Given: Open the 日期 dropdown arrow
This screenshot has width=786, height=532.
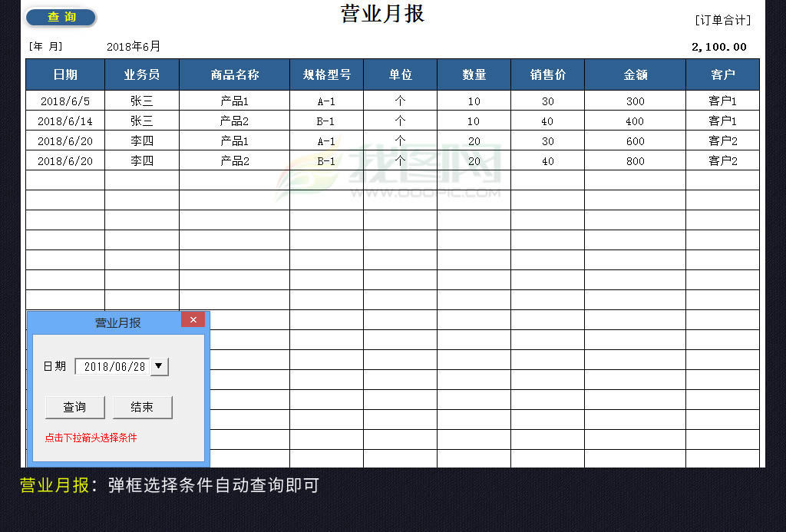Looking at the screenshot, I should 159,366.
